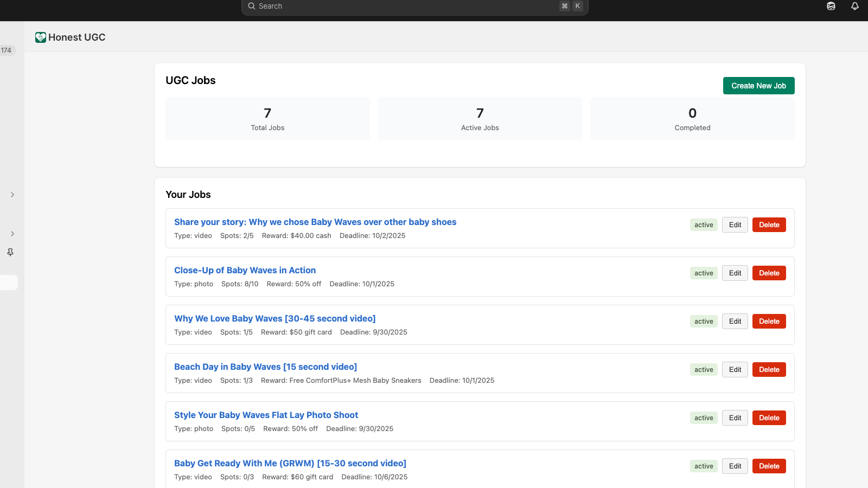Click the active badge on the Why We Love job
Viewport: 868px width, 488px height.
coord(704,322)
